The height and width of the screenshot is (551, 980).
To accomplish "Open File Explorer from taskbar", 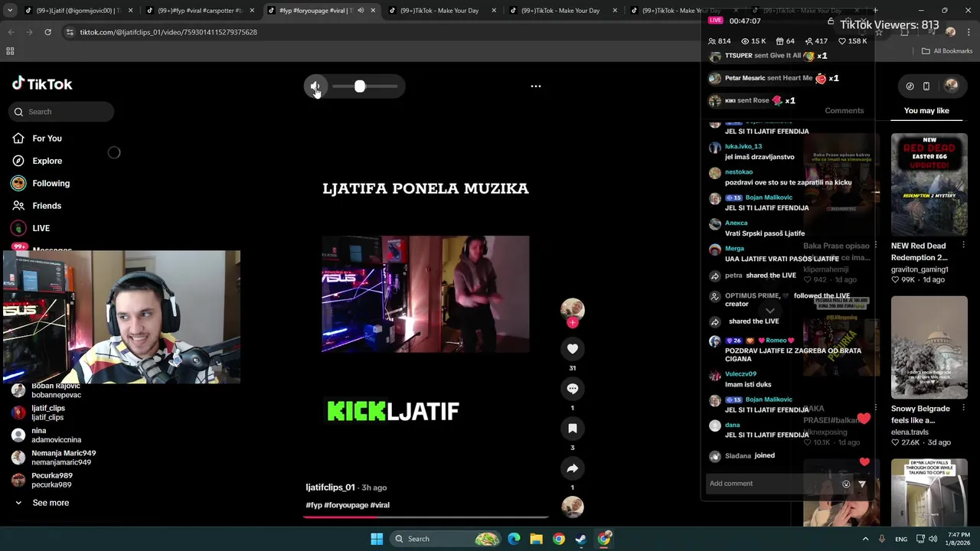I will tap(536, 539).
